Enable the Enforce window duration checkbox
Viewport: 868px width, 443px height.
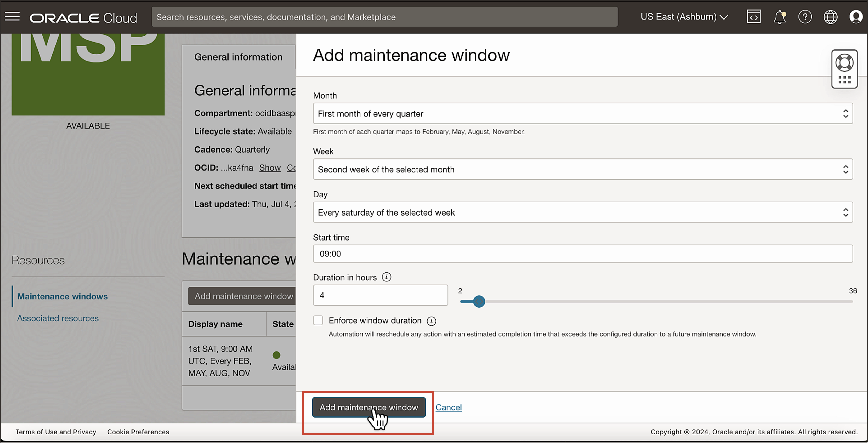[x=318, y=320]
